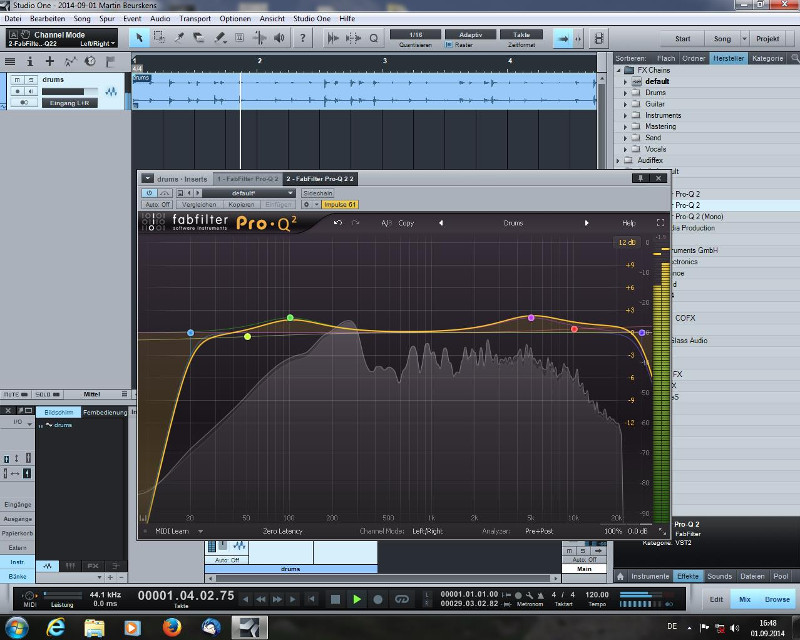Select the Arrow tool in the toolbar
This screenshot has width=800, height=640.
(139, 38)
